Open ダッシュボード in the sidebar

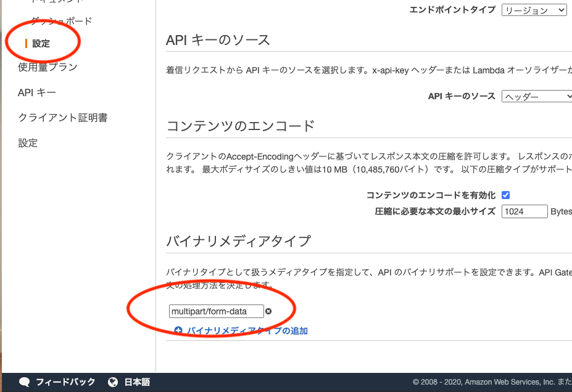[x=61, y=21]
